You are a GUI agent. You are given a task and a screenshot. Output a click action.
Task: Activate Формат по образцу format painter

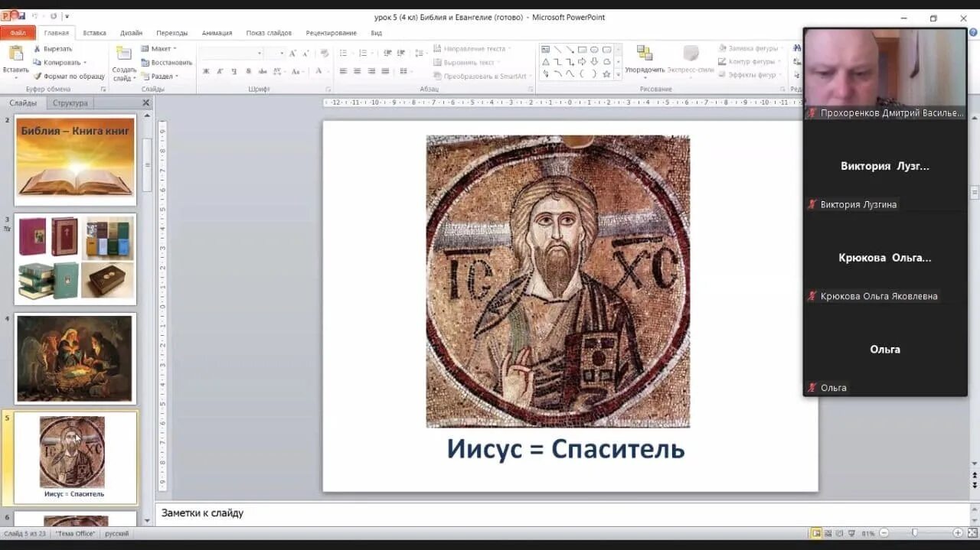click(69, 76)
